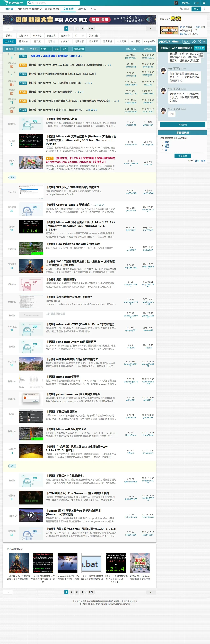Image resolution: width=210 pixels, height=644 pixels.
Task: Choose quiz answer 鑽石
Action: pyautogui.click(x=167, y=142)
